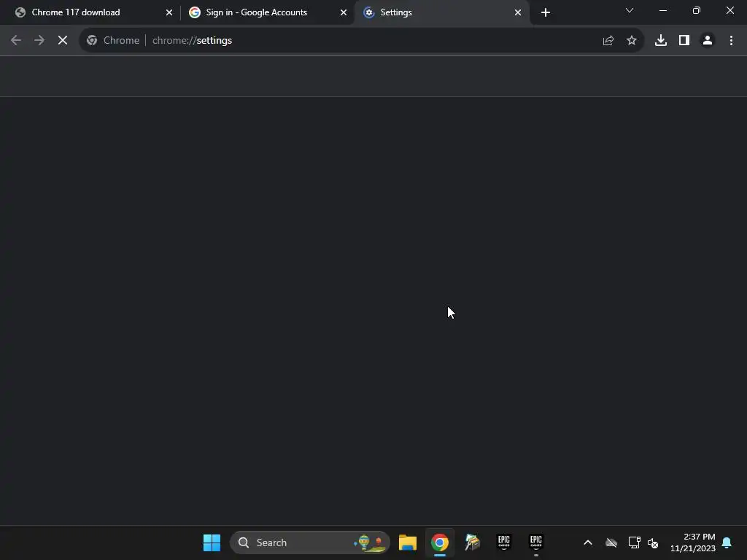The height and width of the screenshot is (560, 747).
Task: Open the notification bell icon
Action: pyautogui.click(x=727, y=542)
